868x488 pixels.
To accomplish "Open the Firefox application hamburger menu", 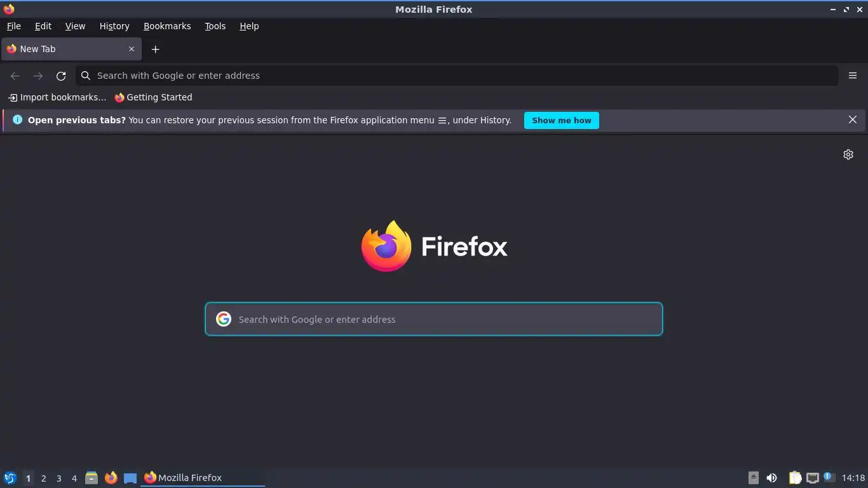I will tap(853, 76).
